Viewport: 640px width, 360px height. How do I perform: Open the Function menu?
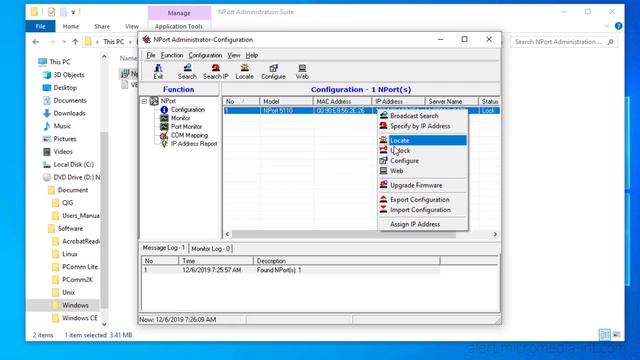pyautogui.click(x=172, y=55)
